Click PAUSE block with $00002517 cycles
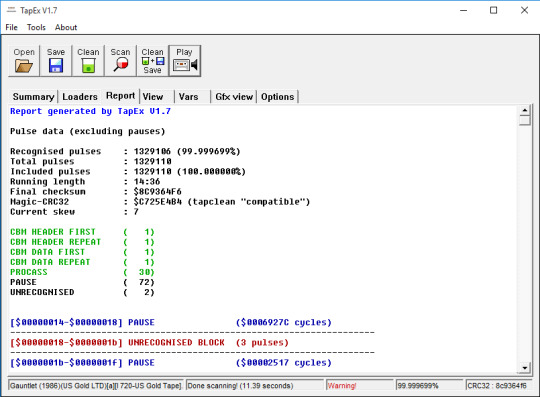This screenshot has width=540, height=397. pyautogui.click(x=171, y=363)
